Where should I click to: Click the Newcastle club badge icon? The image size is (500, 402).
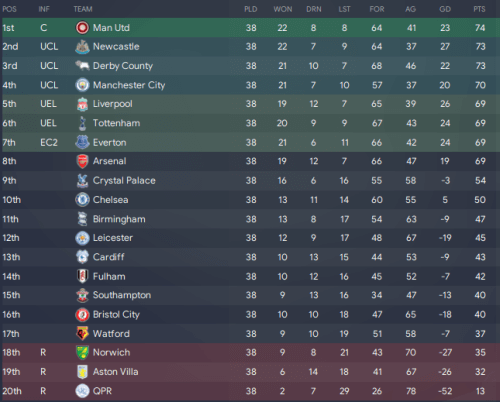[x=82, y=47]
